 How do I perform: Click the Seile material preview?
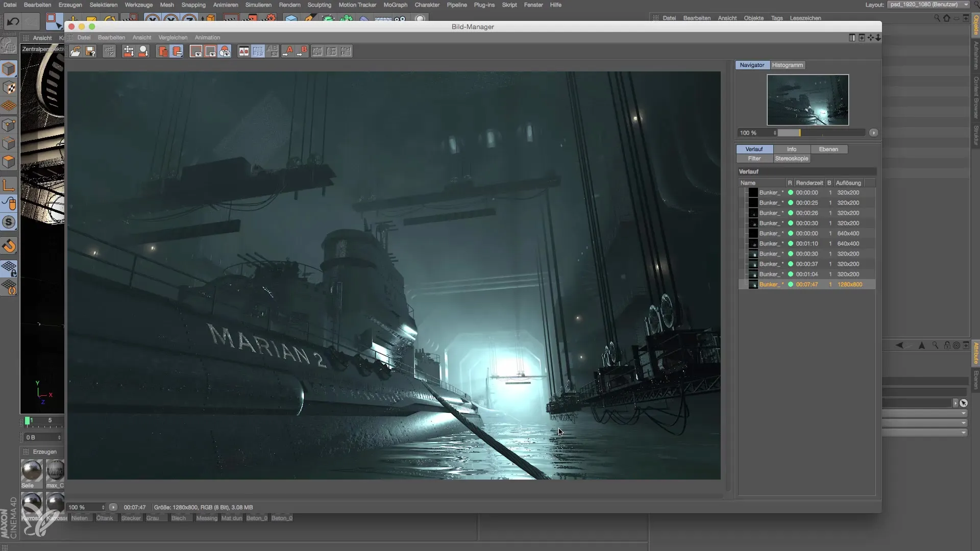pyautogui.click(x=32, y=470)
